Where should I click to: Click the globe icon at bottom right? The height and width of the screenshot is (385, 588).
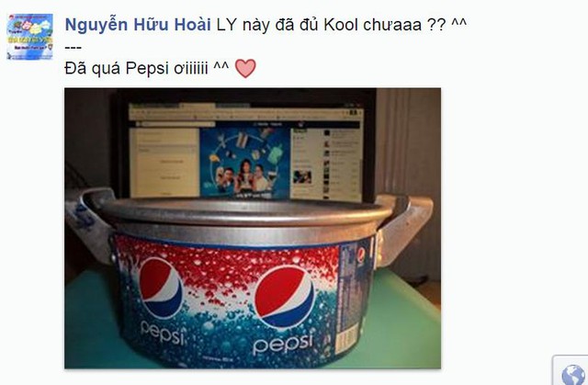tap(573, 375)
